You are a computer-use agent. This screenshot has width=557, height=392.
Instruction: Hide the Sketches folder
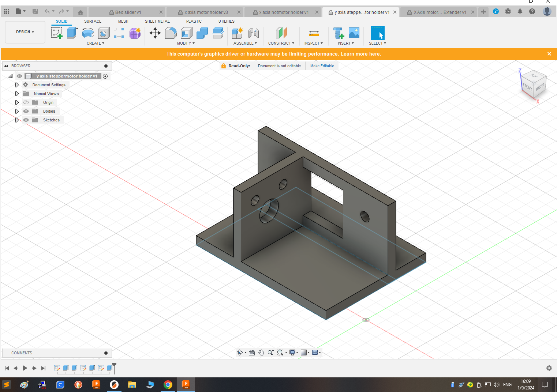[x=26, y=120]
